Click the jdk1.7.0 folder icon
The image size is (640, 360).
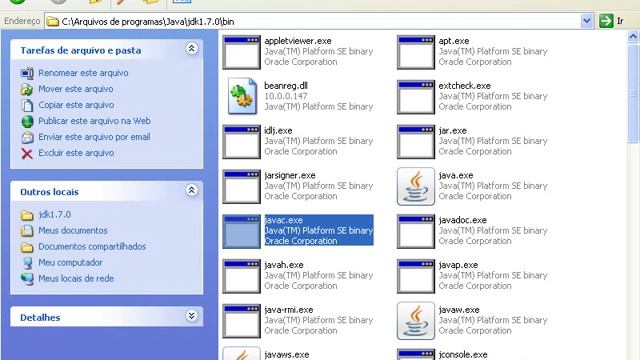pos(27,215)
